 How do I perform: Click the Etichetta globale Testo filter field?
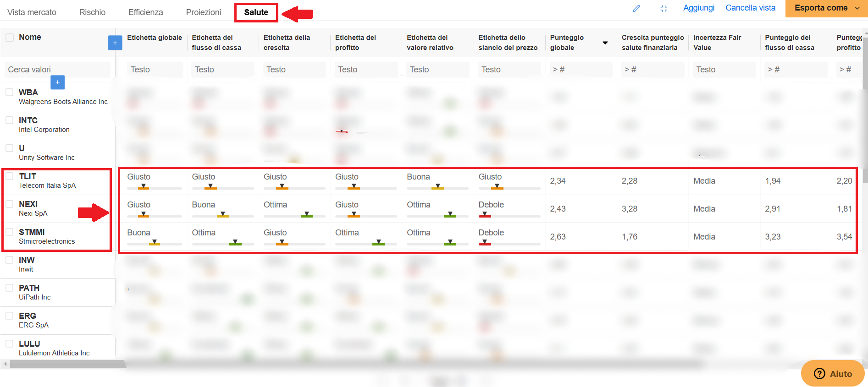(155, 70)
